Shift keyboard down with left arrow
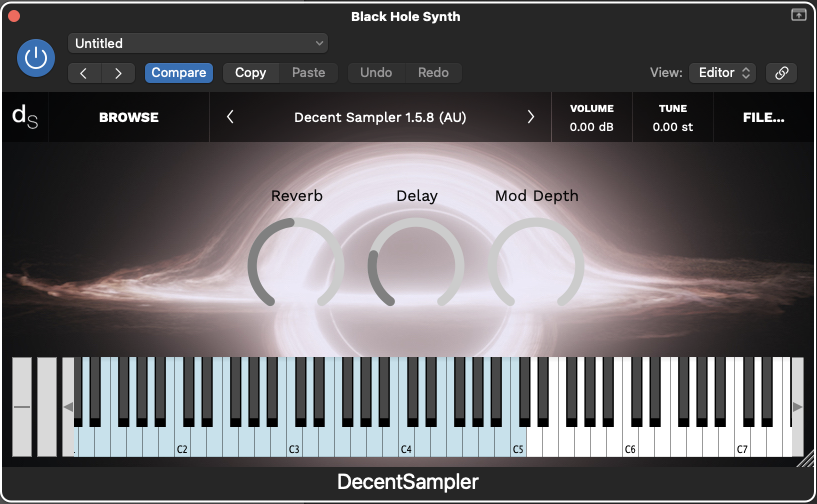817x504 pixels. tap(68, 407)
